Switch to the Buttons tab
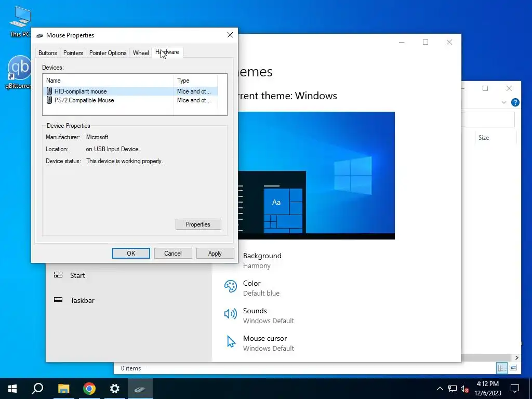The image size is (532, 399). click(47, 53)
